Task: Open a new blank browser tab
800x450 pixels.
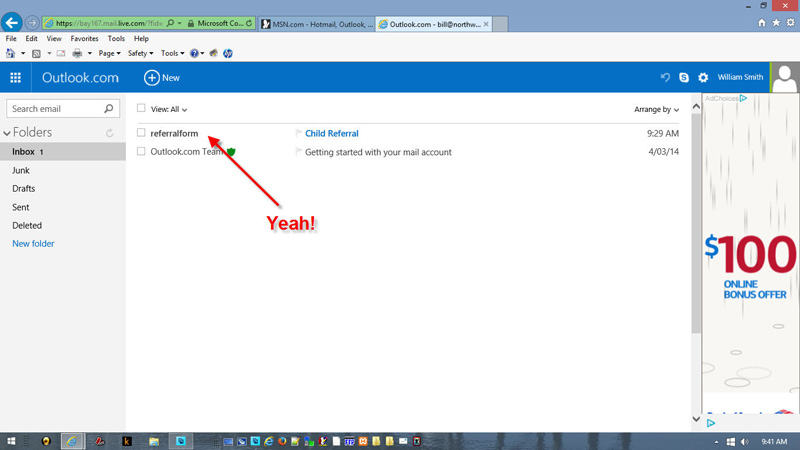Action: [500, 24]
